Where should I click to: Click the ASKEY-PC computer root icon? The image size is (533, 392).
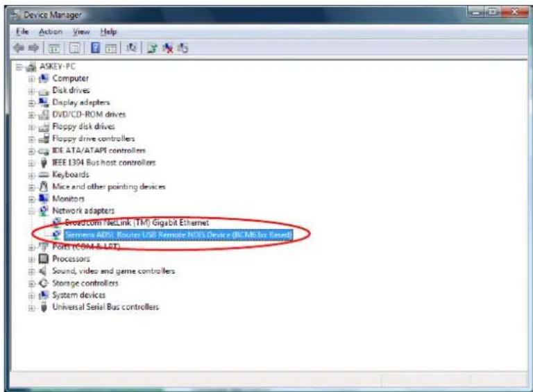click(31, 67)
